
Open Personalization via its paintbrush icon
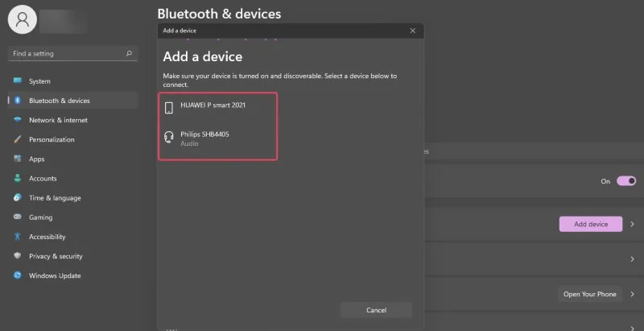(18, 139)
